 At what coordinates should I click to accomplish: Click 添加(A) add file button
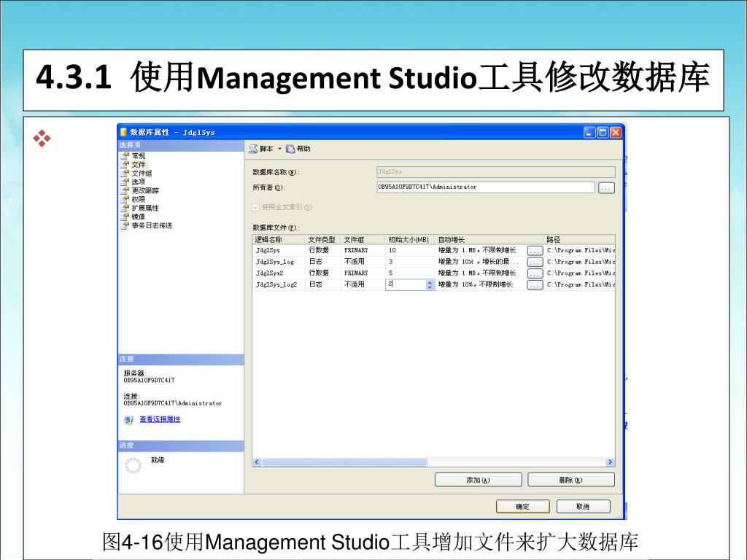tap(479, 480)
